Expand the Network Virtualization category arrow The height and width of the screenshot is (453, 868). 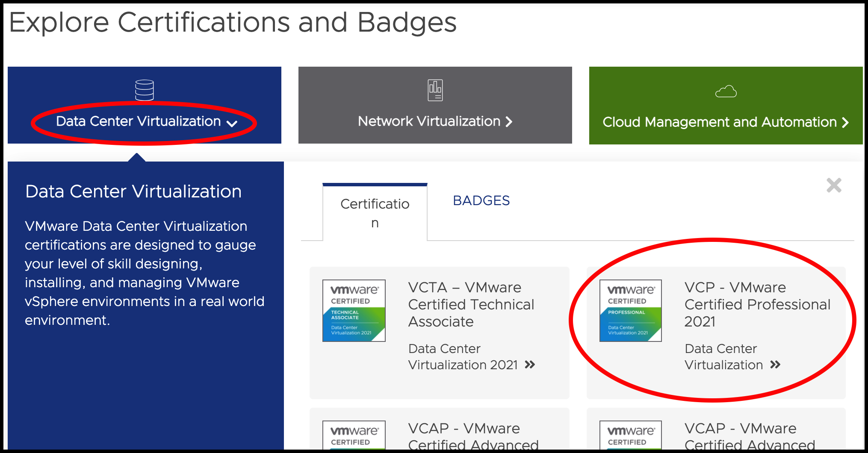(x=509, y=122)
